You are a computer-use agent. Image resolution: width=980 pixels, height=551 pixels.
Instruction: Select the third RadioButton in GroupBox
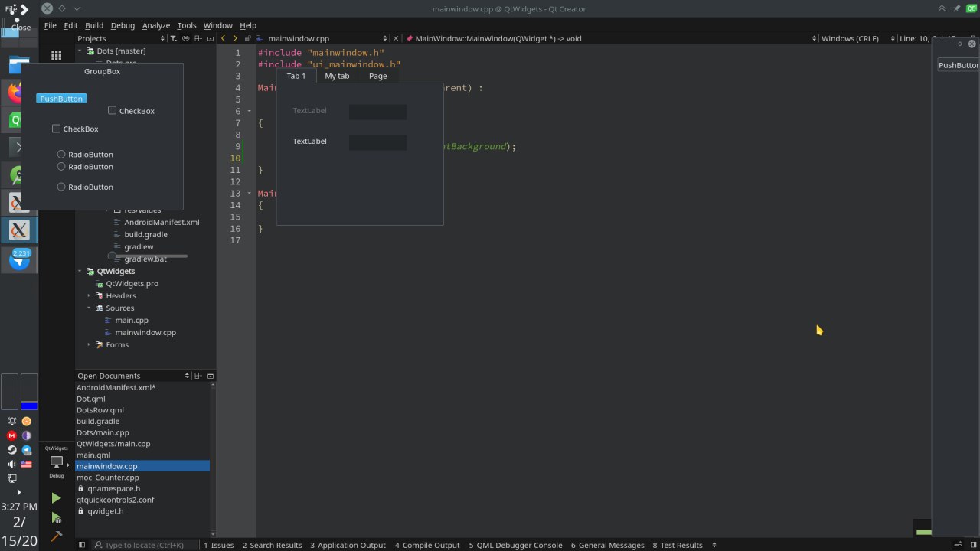pyautogui.click(x=61, y=187)
